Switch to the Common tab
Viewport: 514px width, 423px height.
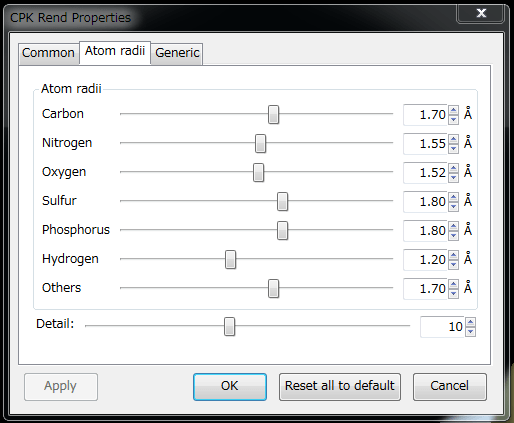(49, 53)
